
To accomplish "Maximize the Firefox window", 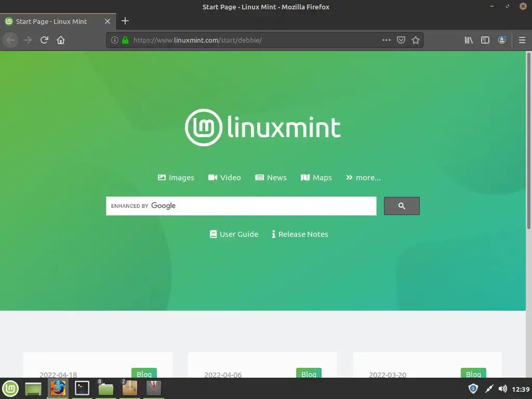I will click(507, 6).
